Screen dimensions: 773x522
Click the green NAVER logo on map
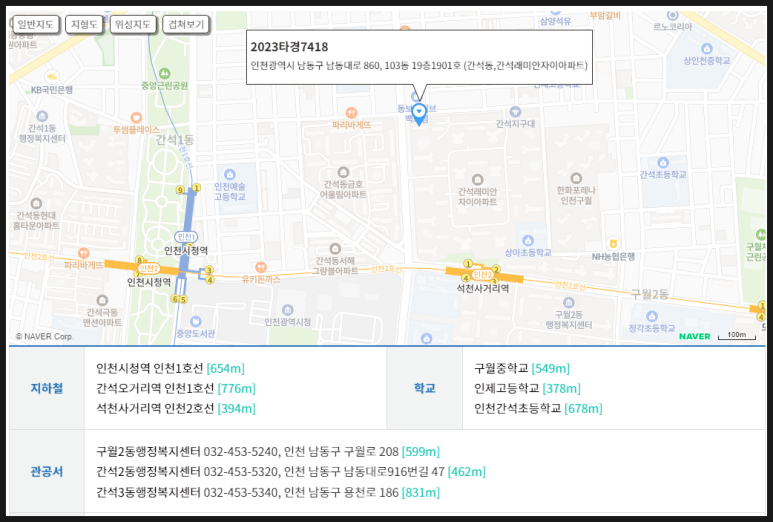(695, 336)
